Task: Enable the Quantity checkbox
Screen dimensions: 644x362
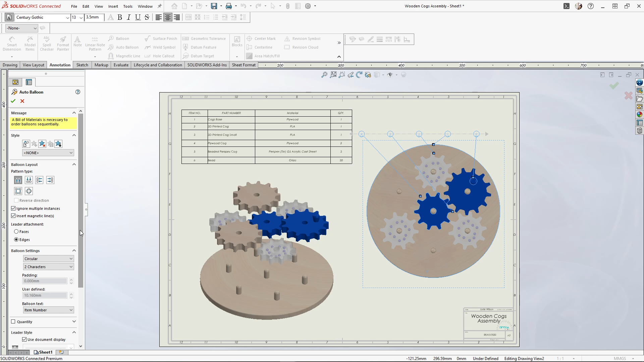Action: (13, 321)
